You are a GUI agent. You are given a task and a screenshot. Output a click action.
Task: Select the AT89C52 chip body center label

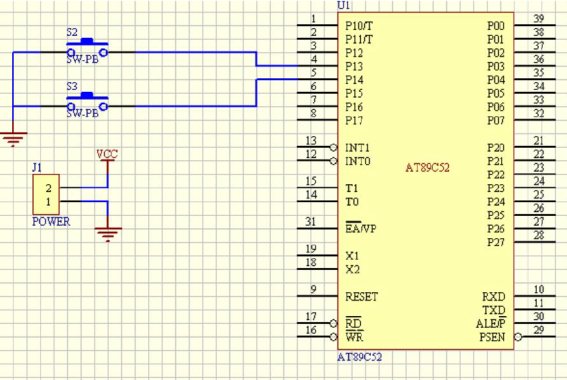[x=427, y=168]
